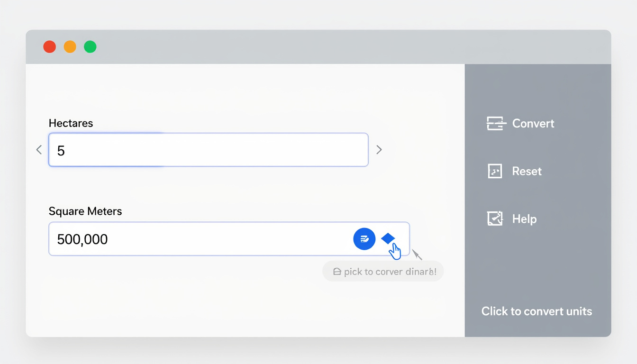Screen dimensions: 637x364
Task: Click the left chevron beside the Hectares field
Action: click(39, 150)
